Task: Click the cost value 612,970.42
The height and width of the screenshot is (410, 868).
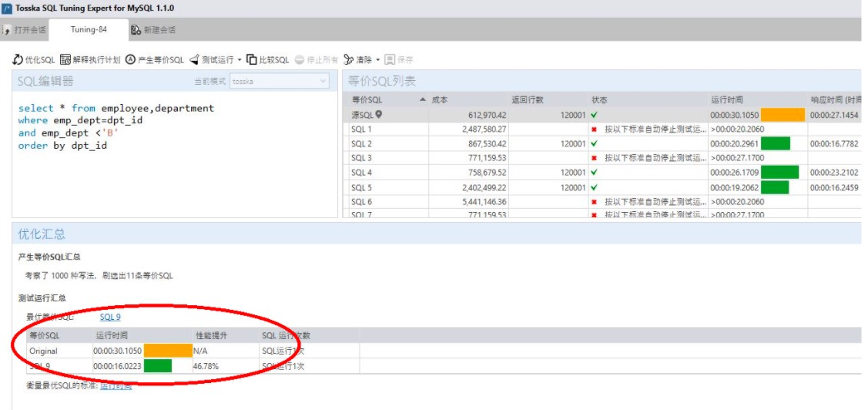Action: coord(487,115)
